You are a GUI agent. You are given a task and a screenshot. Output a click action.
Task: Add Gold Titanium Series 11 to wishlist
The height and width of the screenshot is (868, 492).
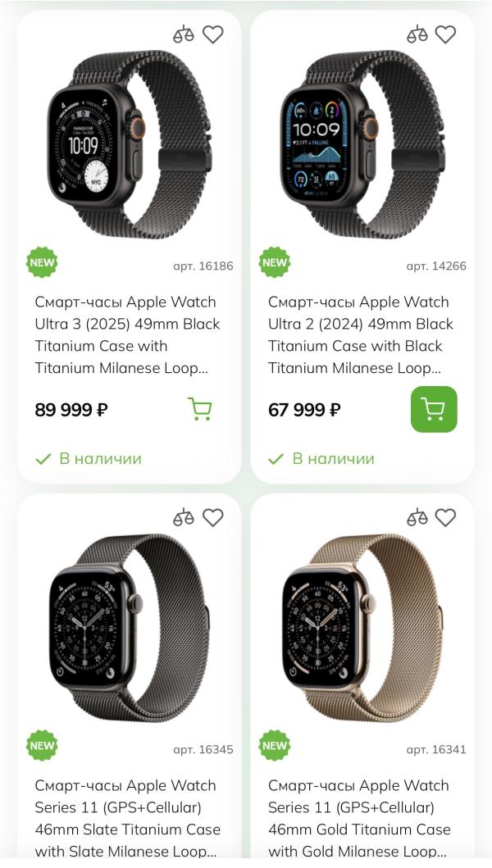coord(445,517)
